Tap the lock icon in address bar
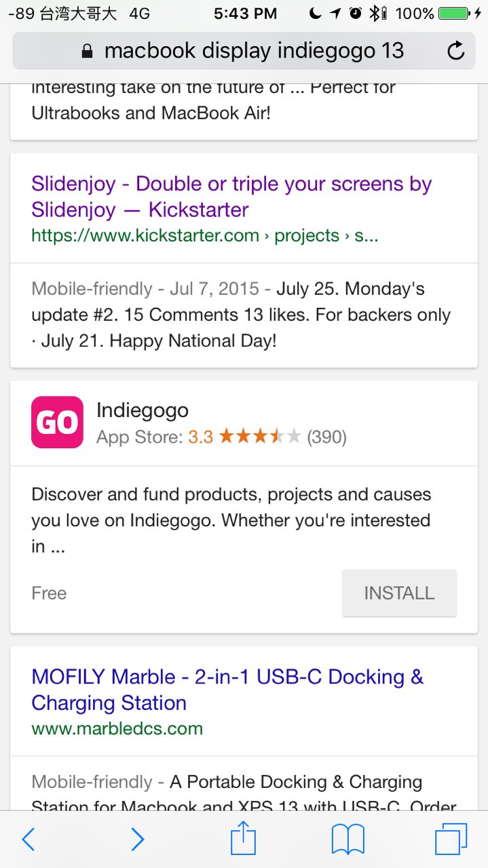Image resolution: width=488 pixels, height=868 pixels. point(87,52)
